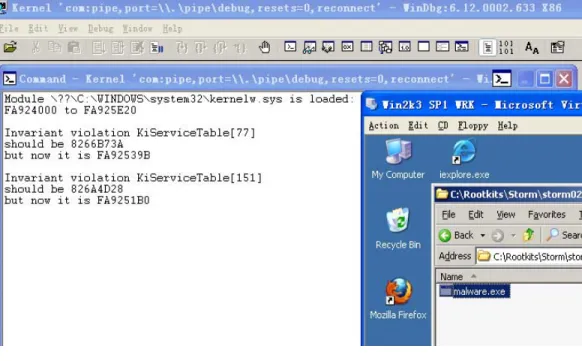This screenshot has width=582, height=361.
Task: Click the Step Over toolbar icon
Action: pyautogui.click(x=201, y=48)
